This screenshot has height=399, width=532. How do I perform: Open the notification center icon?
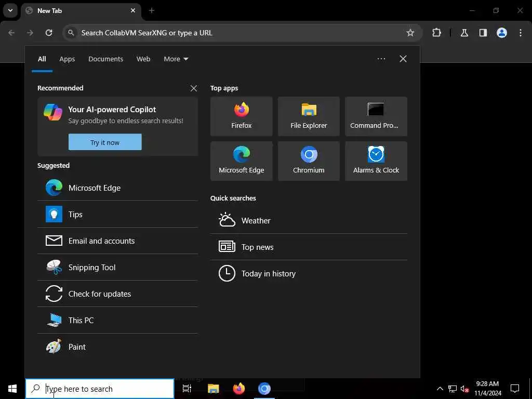(x=515, y=389)
